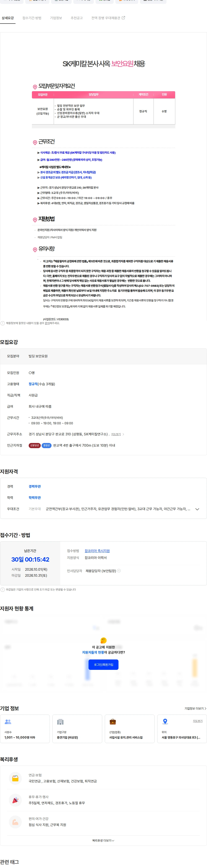Click the pin icon by 모집부문및자격요건 heading
Viewport: 207px width, 868px height.
(x=35, y=87)
